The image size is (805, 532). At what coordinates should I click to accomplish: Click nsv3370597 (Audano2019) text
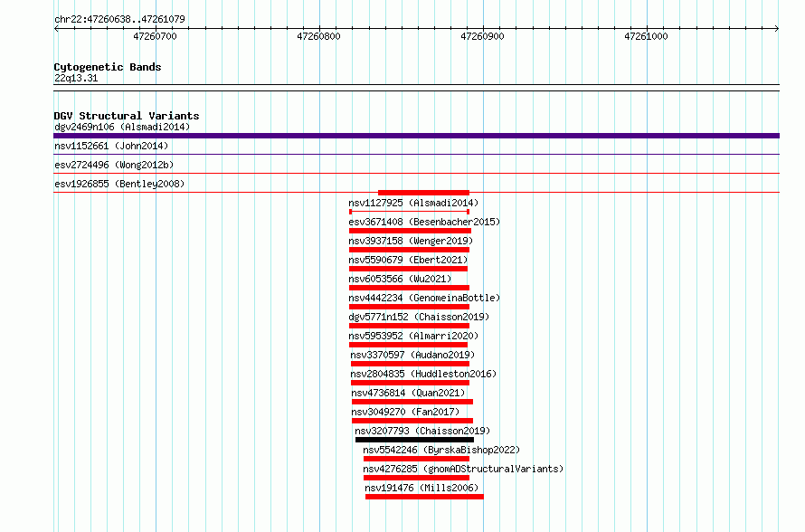tap(412, 355)
